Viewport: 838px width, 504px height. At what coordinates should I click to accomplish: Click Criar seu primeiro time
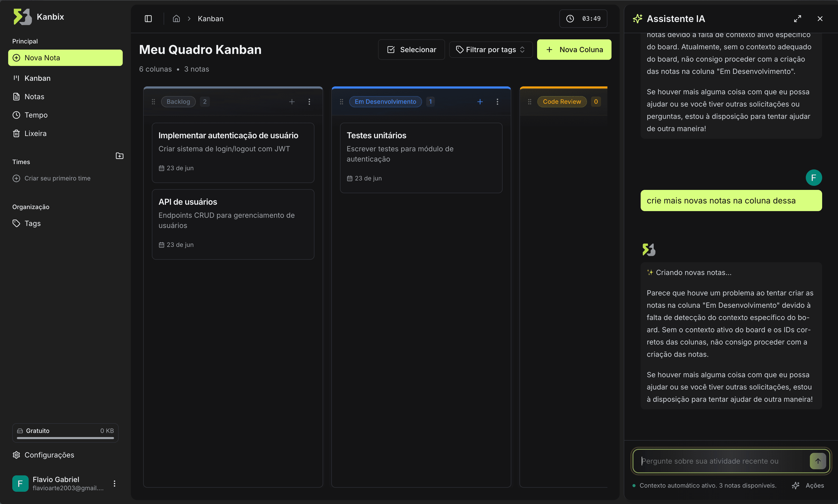57,178
